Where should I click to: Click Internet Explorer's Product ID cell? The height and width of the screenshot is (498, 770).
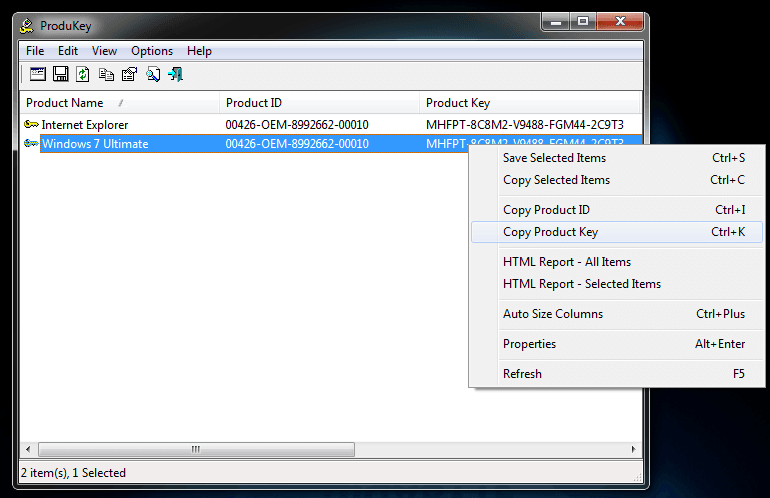pyautogui.click(x=297, y=125)
